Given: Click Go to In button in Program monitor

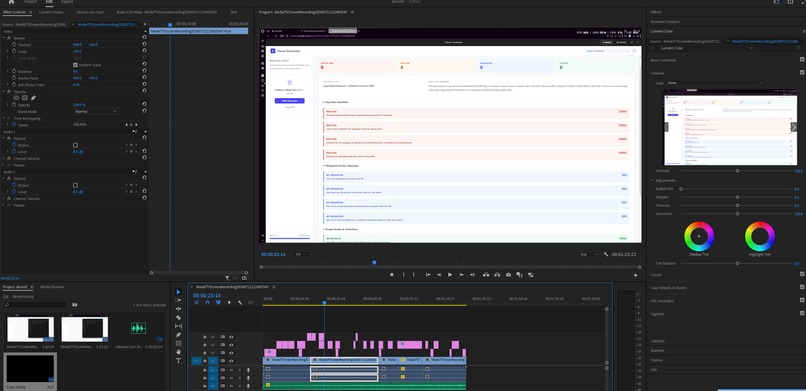Looking at the screenshot, I should (428, 275).
